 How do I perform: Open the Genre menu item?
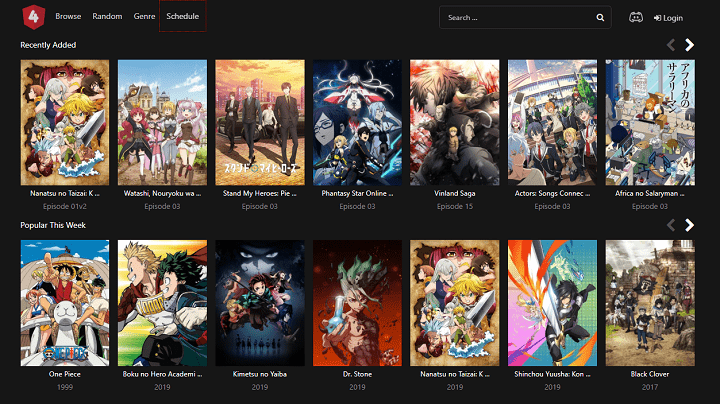click(x=144, y=16)
